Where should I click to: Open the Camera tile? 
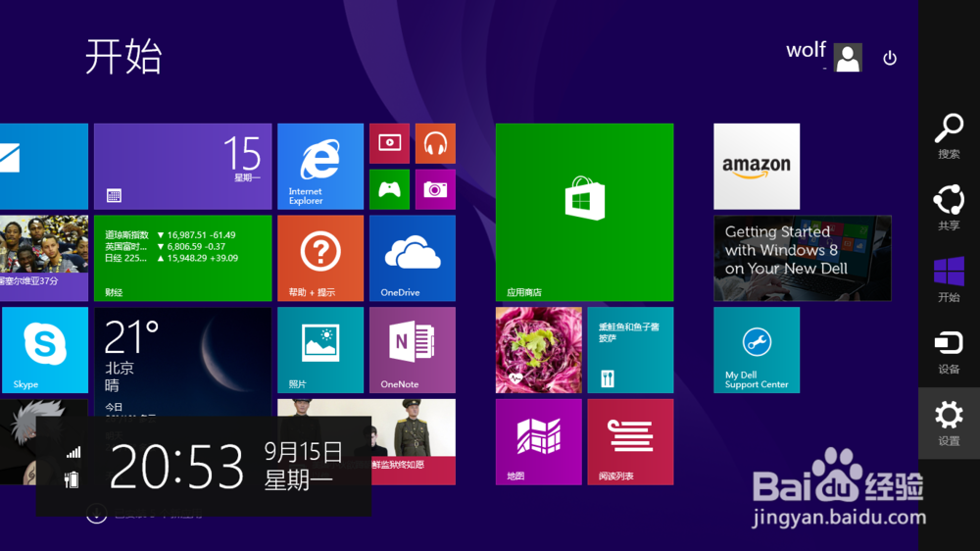point(436,189)
